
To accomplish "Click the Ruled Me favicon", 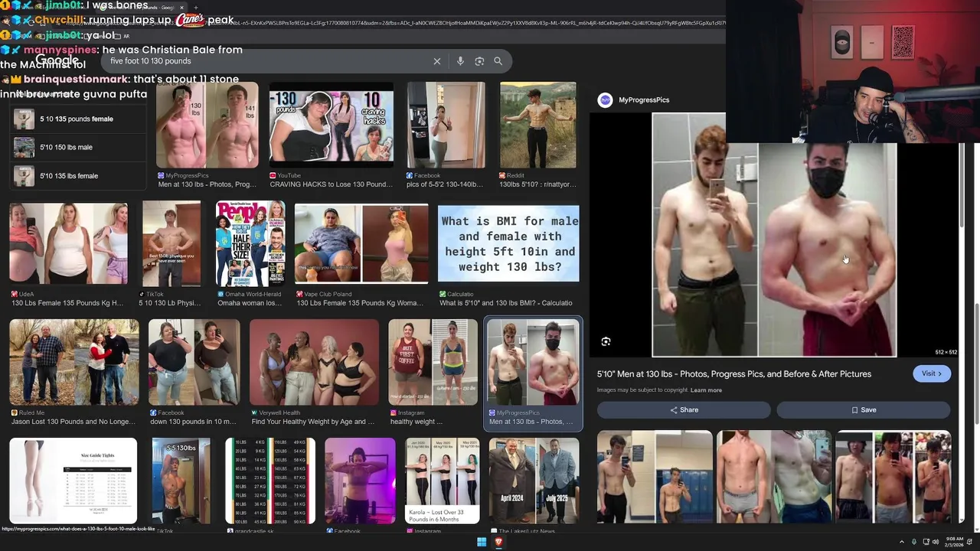I will pyautogui.click(x=15, y=412).
